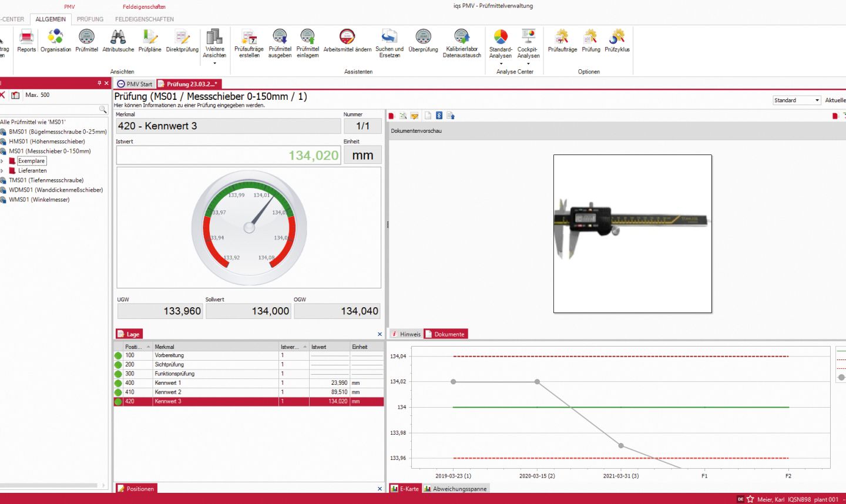The image size is (846, 504).
Task: Expand the Exemplare tree node
Action: 2,161
